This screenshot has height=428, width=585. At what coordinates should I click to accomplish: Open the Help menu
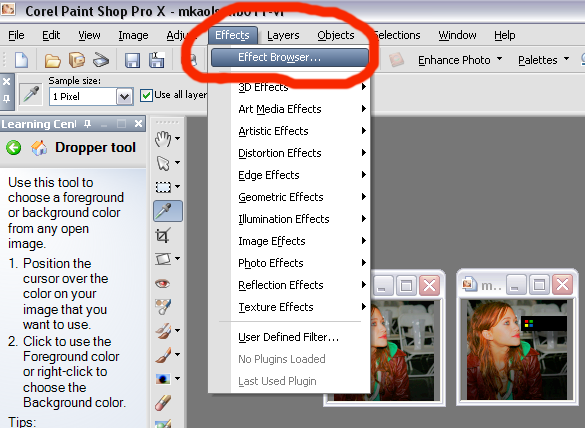coord(505,35)
